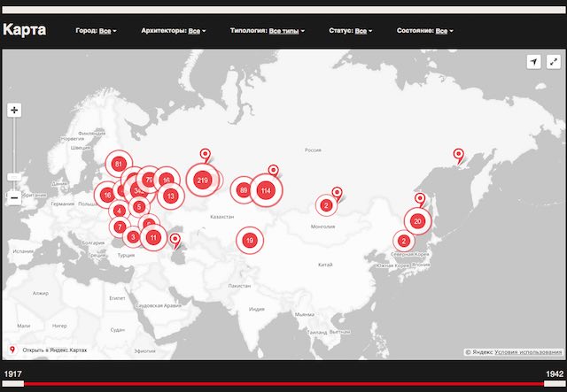Select the map pin above cluster 114
The width and height of the screenshot is (567, 392).
pos(274,171)
